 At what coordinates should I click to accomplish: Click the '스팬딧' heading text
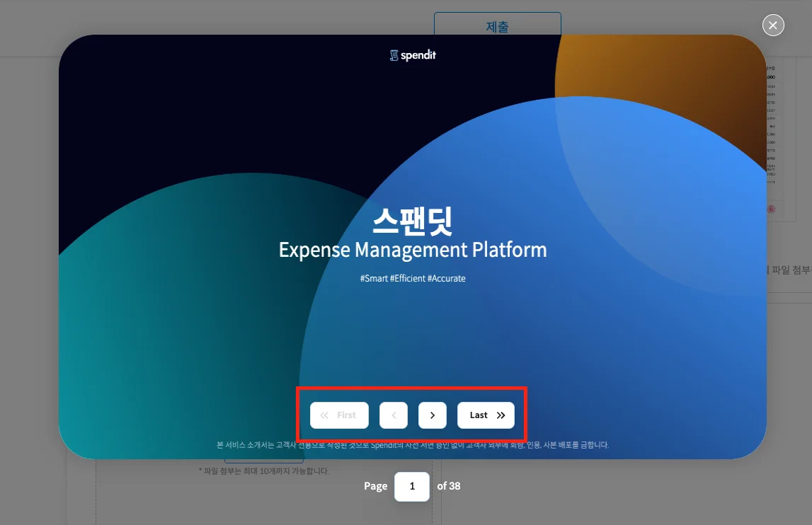[413, 221]
